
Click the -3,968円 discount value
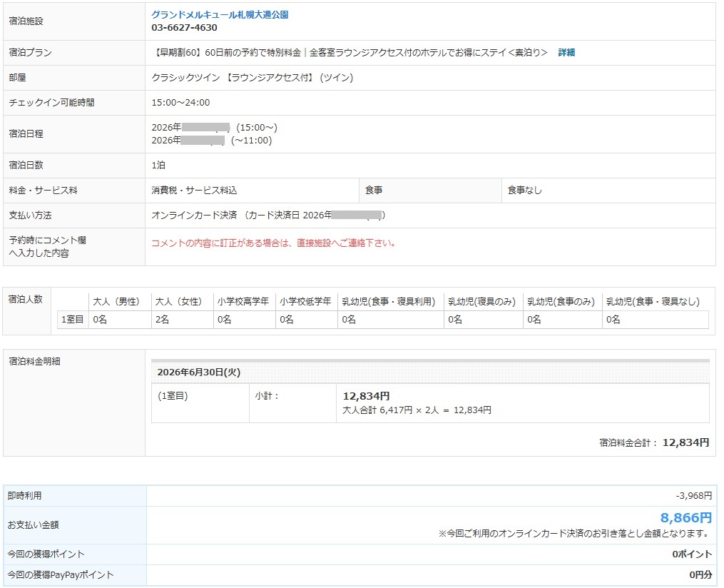pos(694,496)
